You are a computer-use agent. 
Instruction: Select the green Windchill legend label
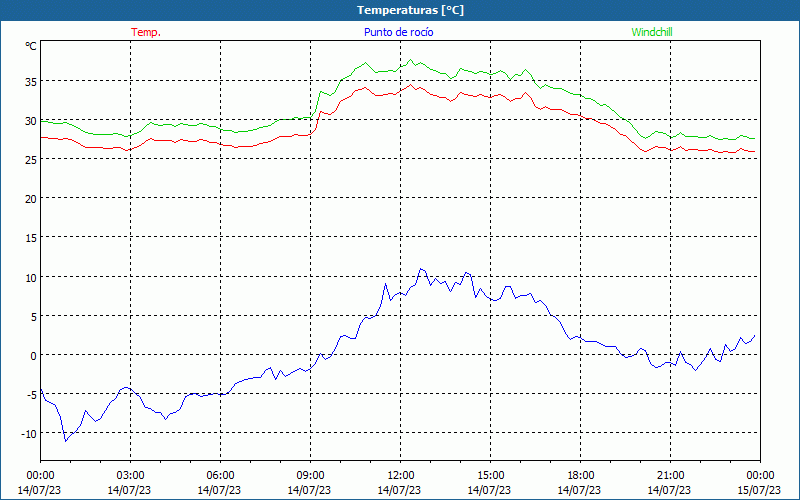(x=652, y=32)
